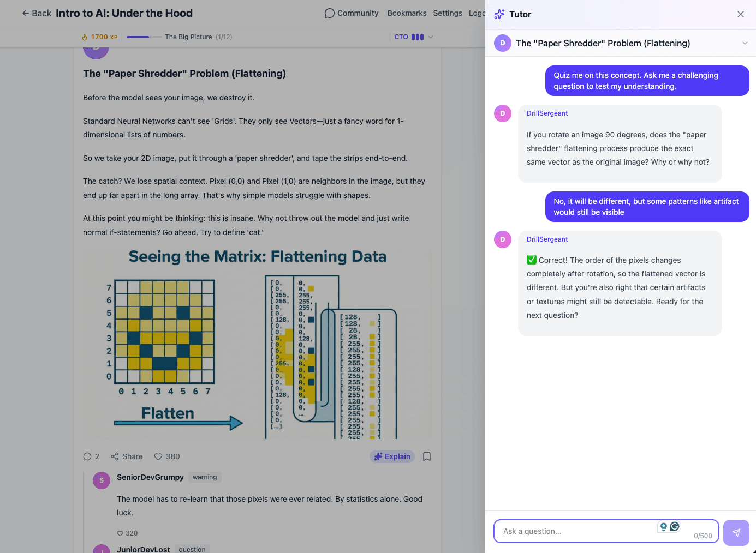Click the flame icon next to 1700 XP
The image size is (756, 553).
coord(84,37)
